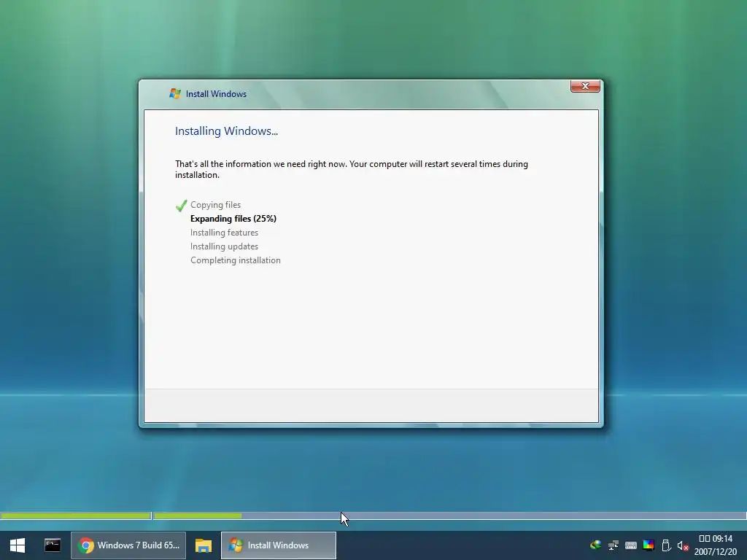Click safely remove USB hardware icon
This screenshot has width=747, height=560.
tap(666, 545)
